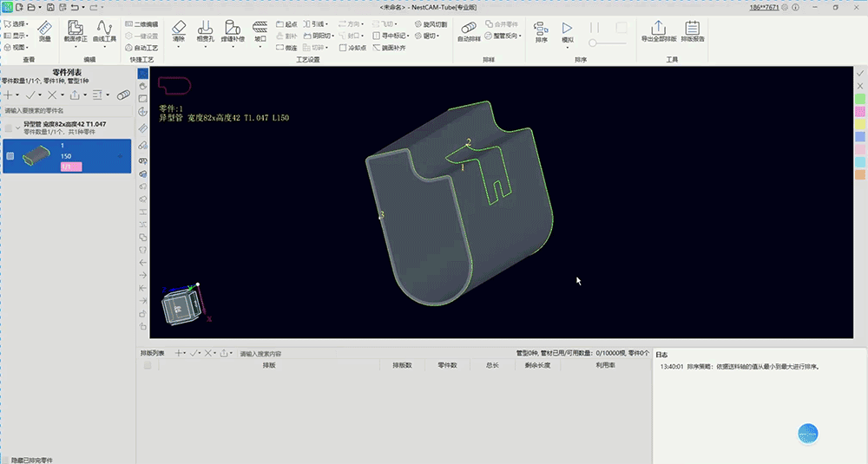This screenshot has width=868, height=464.
Task: Expand the 选择 dropdown in ribbon
Action: click(27, 24)
